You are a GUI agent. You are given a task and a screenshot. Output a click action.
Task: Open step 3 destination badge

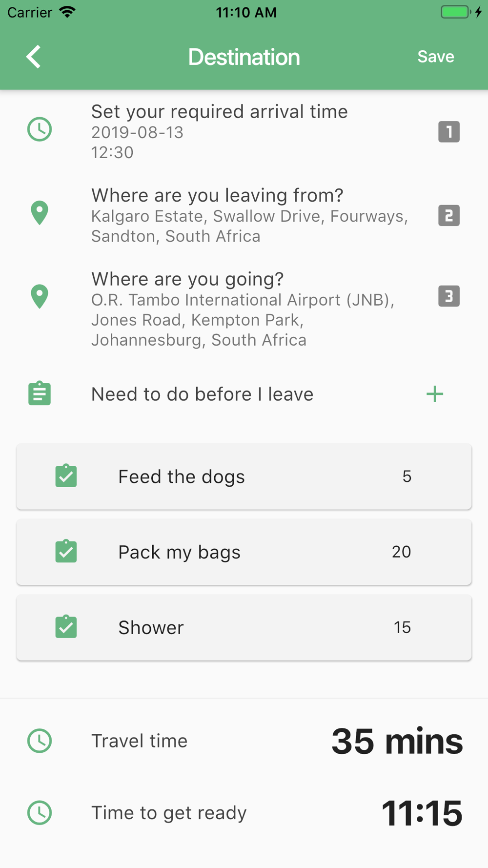pyautogui.click(x=448, y=296)
